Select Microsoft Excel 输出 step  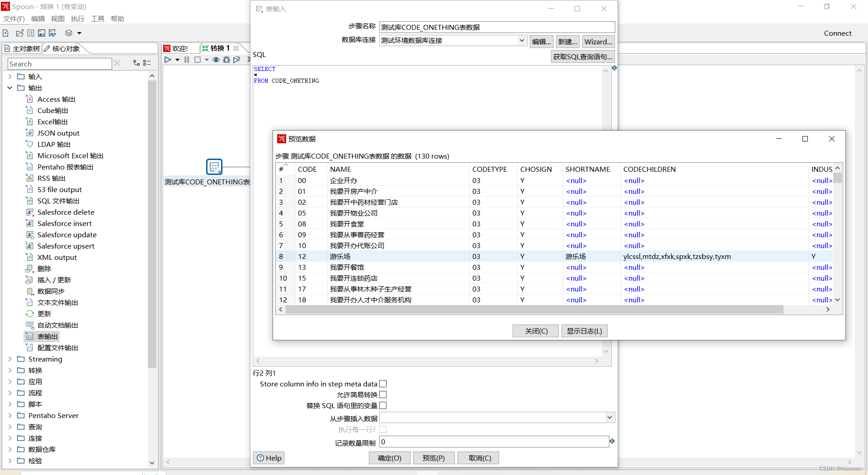[70, 155]
